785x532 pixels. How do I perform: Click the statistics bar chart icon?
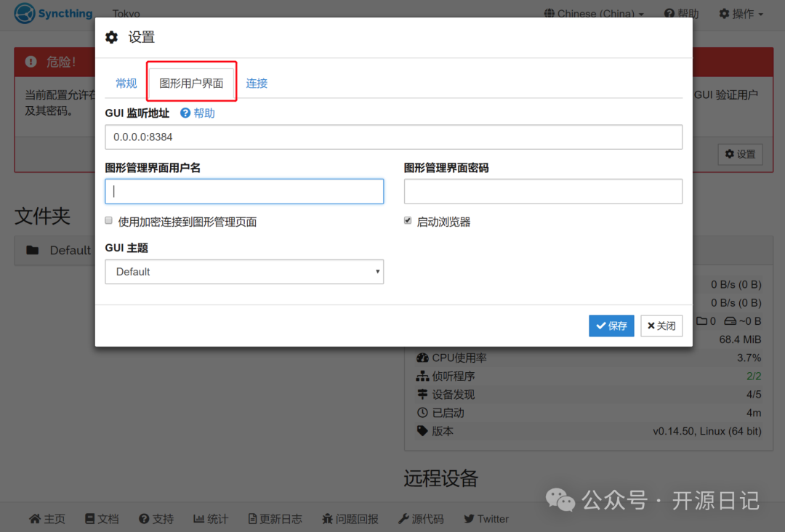pos(198,519)
